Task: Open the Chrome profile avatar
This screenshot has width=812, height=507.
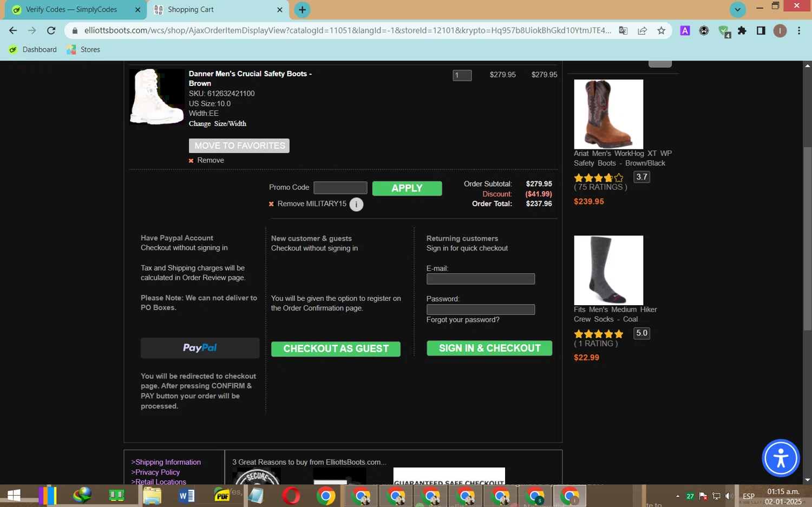Action: point(780,30)
